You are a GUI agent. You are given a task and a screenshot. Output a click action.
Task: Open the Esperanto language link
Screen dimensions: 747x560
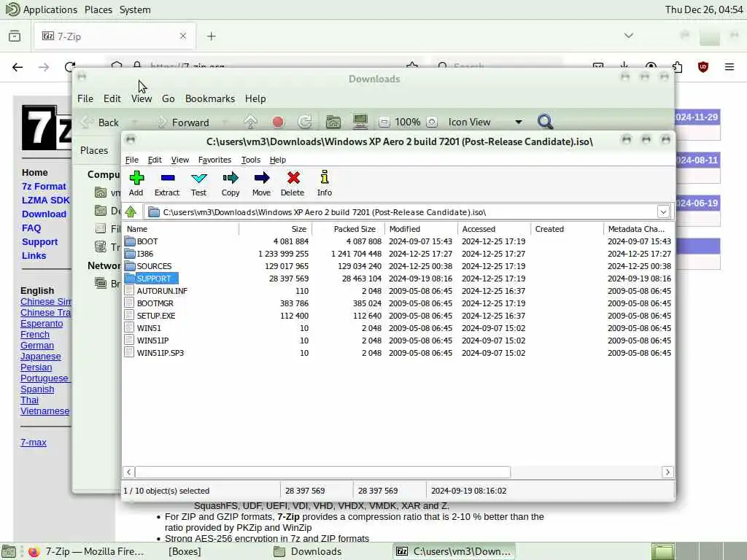point(42,323)
